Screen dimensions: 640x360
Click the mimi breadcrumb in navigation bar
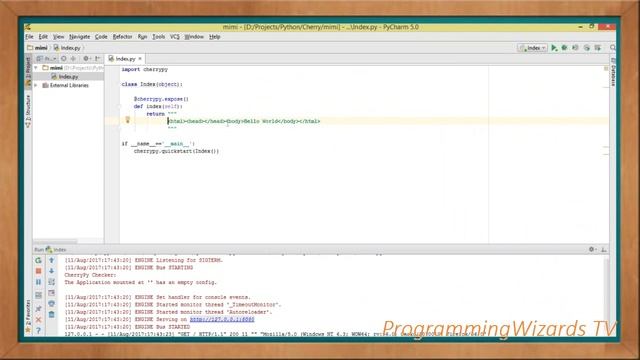pos(38,48)
